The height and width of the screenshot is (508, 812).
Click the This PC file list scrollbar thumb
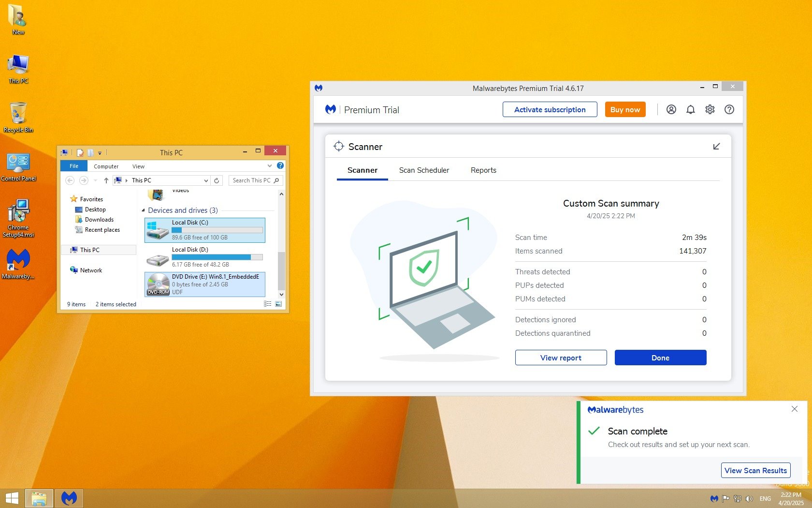pyautogui.click(x=281, y=271)
